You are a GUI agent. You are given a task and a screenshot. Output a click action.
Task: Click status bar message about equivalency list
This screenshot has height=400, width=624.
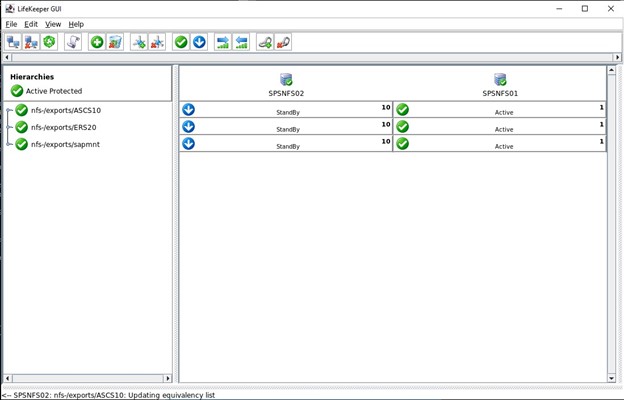coord(108,395)
